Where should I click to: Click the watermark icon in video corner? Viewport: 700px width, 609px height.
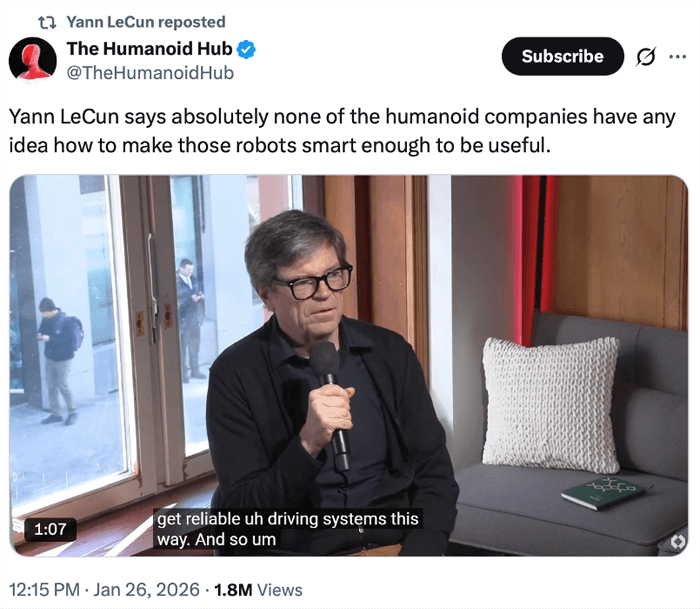click(678, 541)
